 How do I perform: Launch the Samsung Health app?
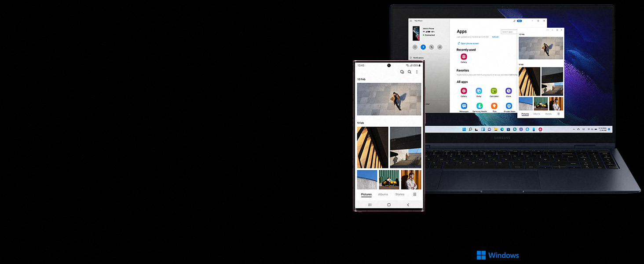click(x=479, y=106)
